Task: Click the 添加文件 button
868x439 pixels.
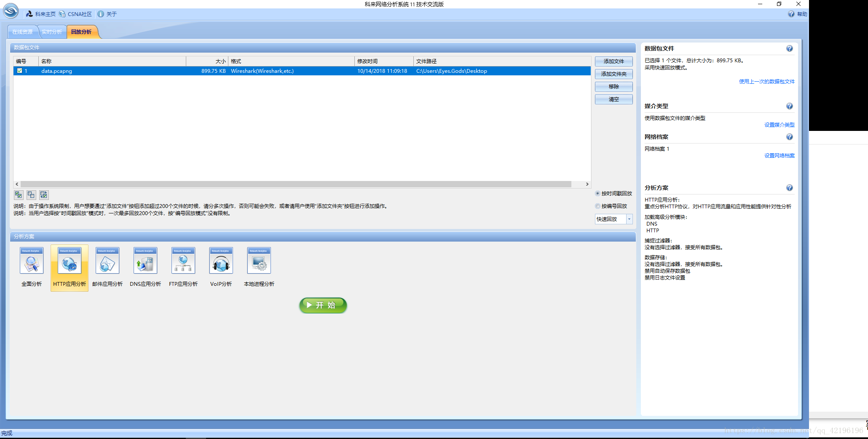Action: point(613,61)
